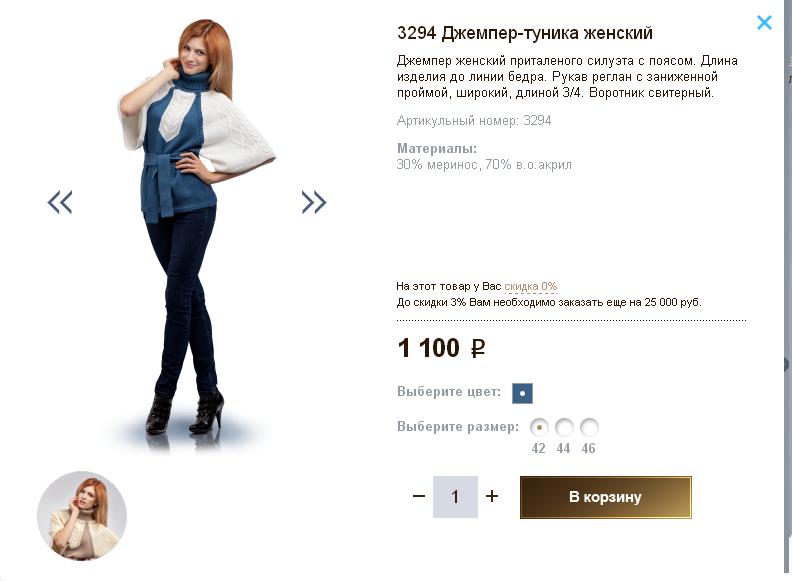Screen dimensions: 792x581
Task: Close the product popup with the X
Action: (x=764, y=22)
